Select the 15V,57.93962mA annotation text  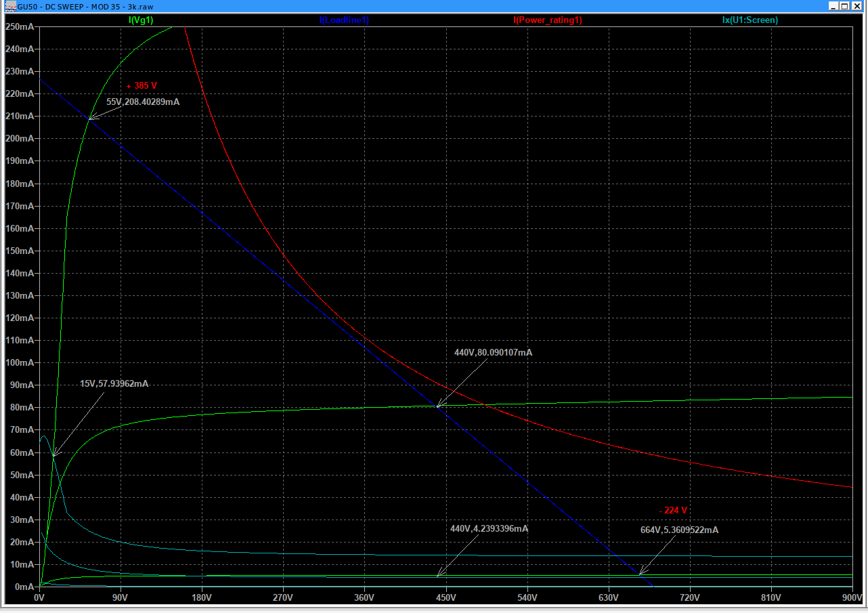114,383
